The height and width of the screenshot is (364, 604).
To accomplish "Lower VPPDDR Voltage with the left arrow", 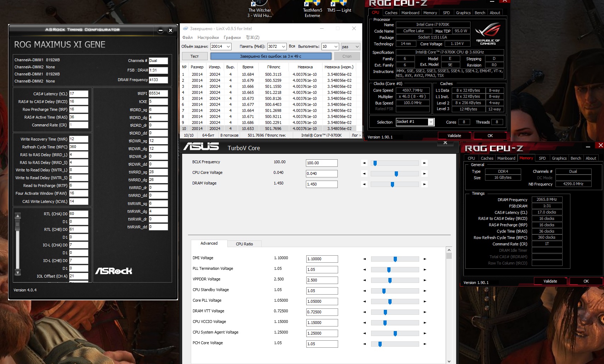I will pos(364,280).
